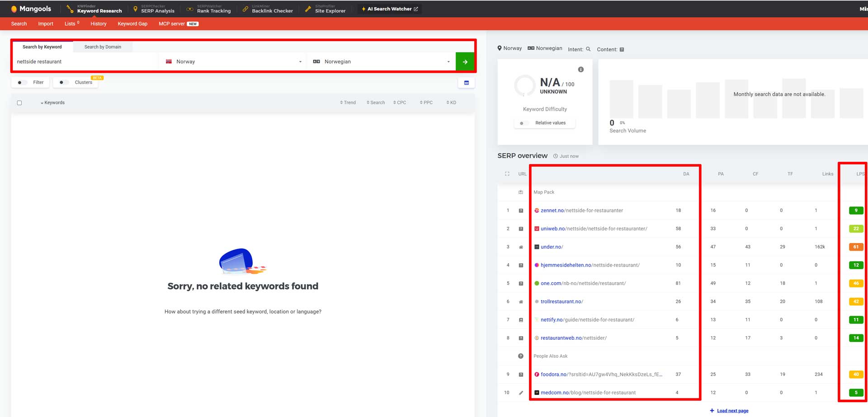
Task: Open the MCP server page
Action: 179,23
